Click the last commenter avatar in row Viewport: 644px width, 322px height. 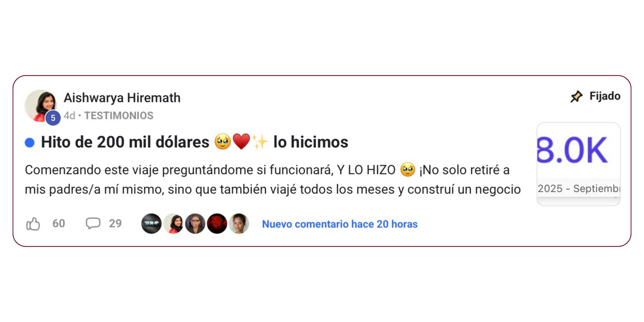pyautogui.click(x=239, y=224)
